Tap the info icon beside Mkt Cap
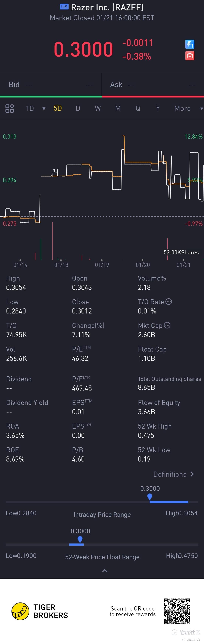The image size is (204, 644). [x=167, y=325]
